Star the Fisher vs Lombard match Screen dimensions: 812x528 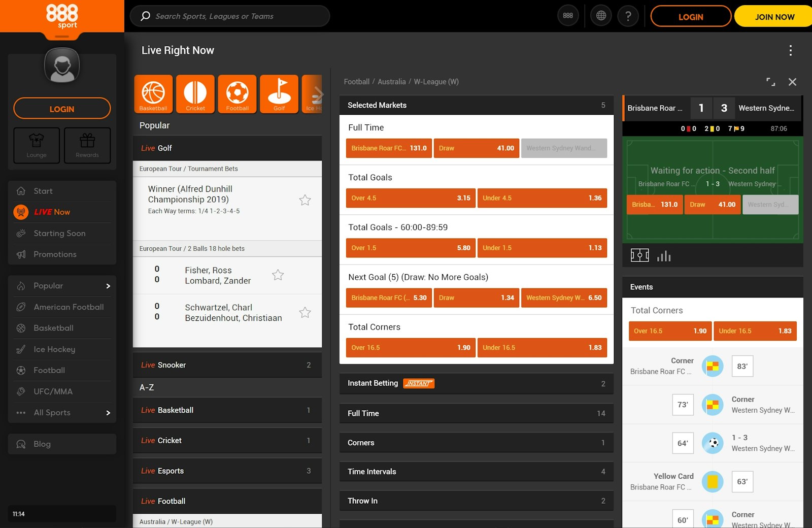point(278,275)
